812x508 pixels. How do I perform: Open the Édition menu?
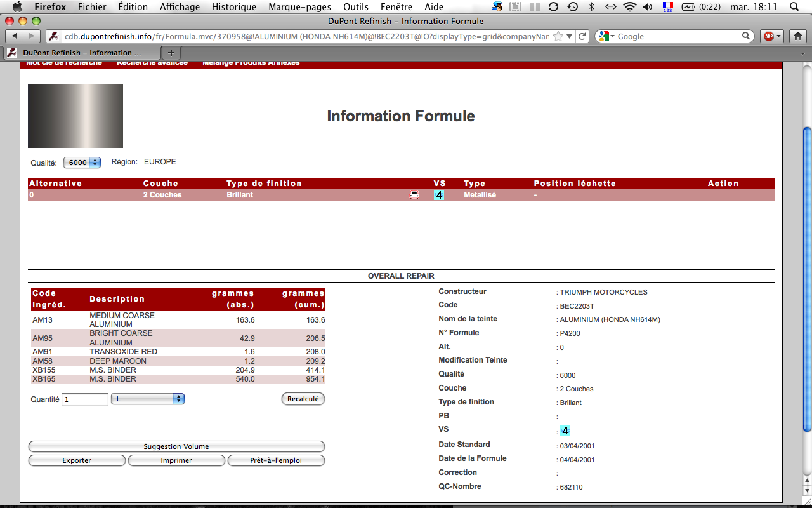(x=133, y=7)
